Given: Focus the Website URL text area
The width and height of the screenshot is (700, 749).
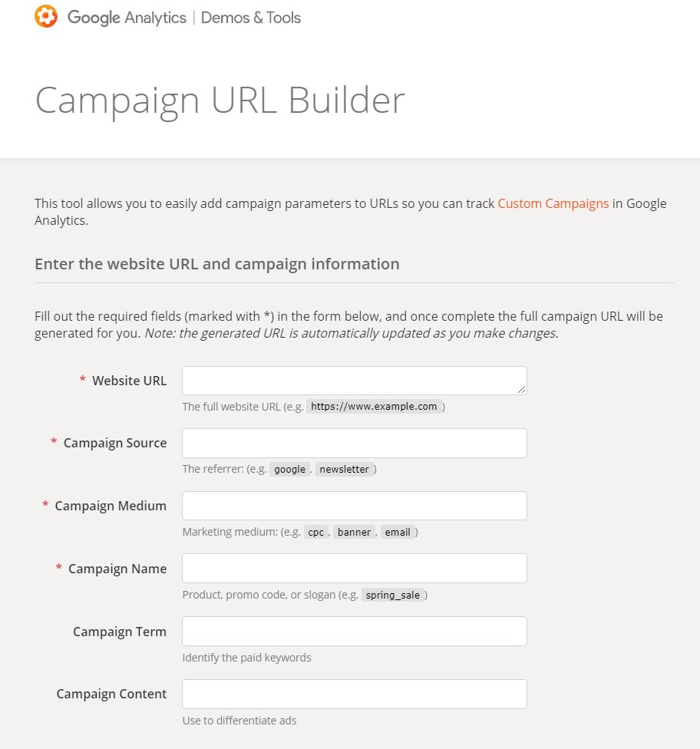Looking at the screenshot, I should click(x=354, y=381).
